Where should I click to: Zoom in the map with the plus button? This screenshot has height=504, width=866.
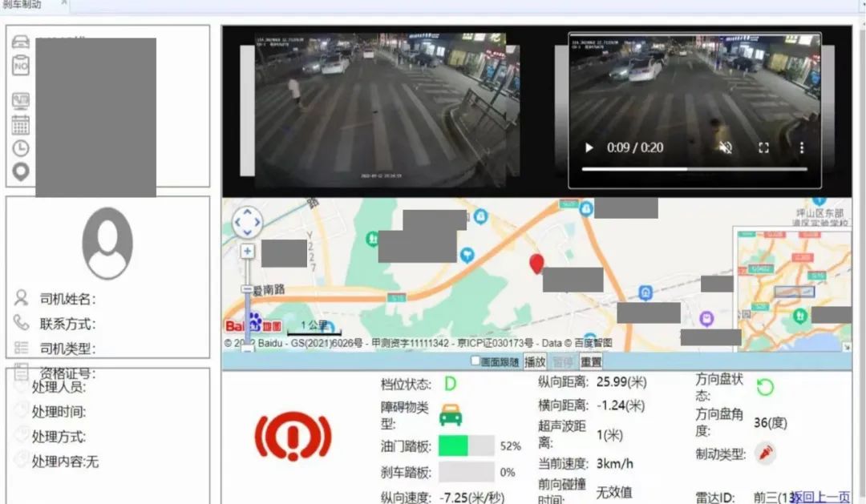tap(248, 251)
